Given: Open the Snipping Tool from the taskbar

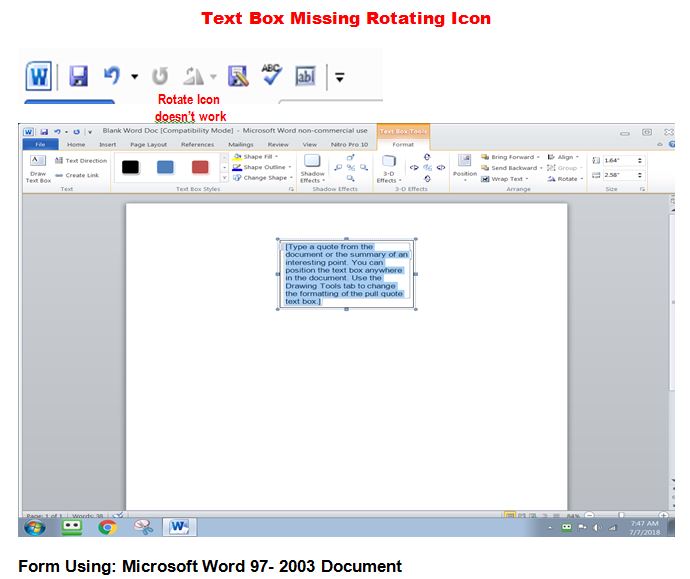Looking at the screenshot, I should pyautogui.click(x=143, y=527).
